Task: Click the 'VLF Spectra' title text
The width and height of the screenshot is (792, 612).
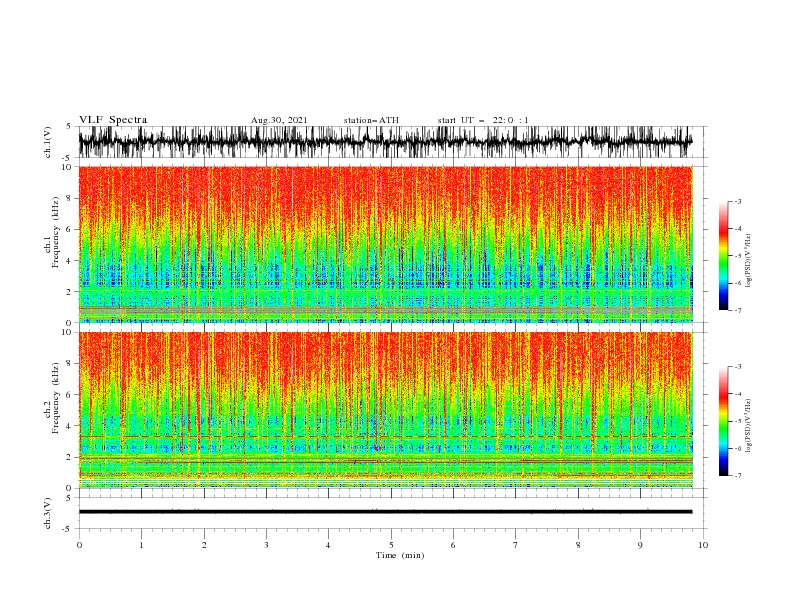Action: click(113, 120)
